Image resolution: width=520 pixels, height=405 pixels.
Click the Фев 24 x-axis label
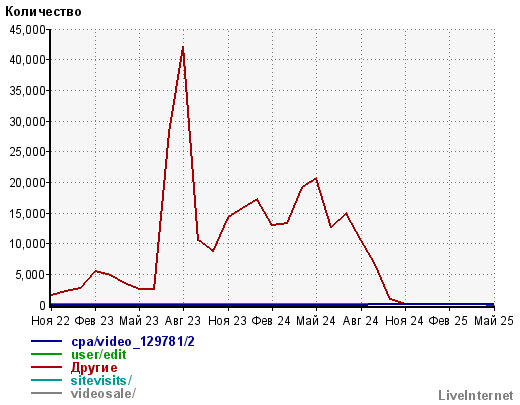tap(271, 321)
